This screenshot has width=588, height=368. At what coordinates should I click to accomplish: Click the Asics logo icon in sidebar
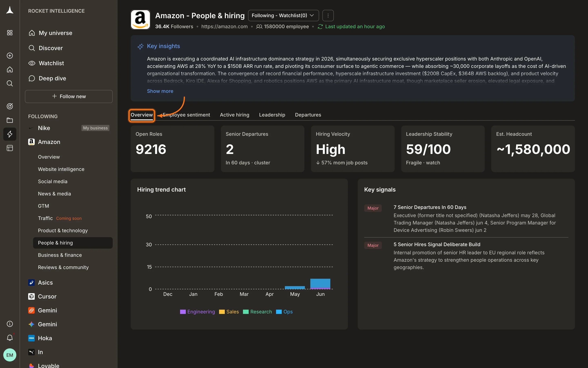click(x=31, y=283)
